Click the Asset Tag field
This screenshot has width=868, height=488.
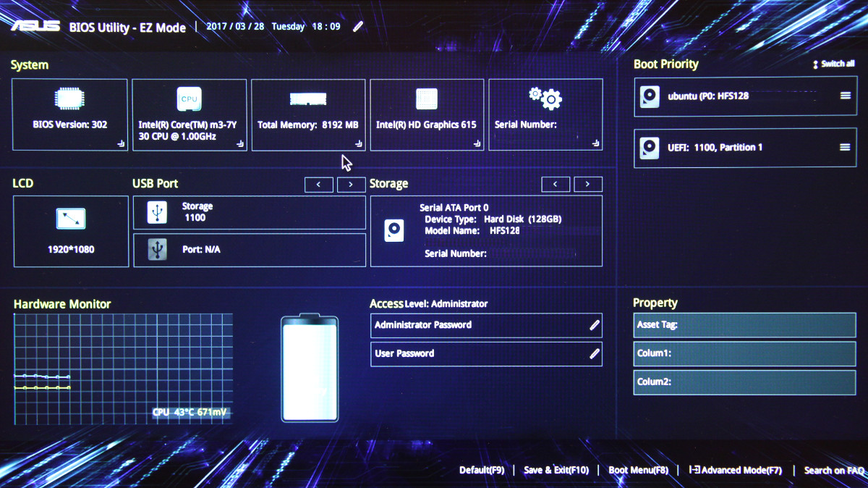744,325
